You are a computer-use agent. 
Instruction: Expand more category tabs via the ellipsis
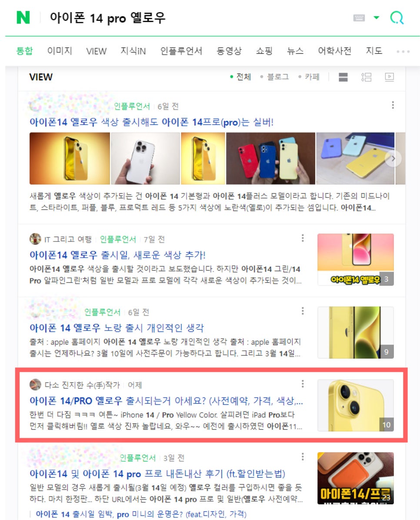(x=403, y=51)
